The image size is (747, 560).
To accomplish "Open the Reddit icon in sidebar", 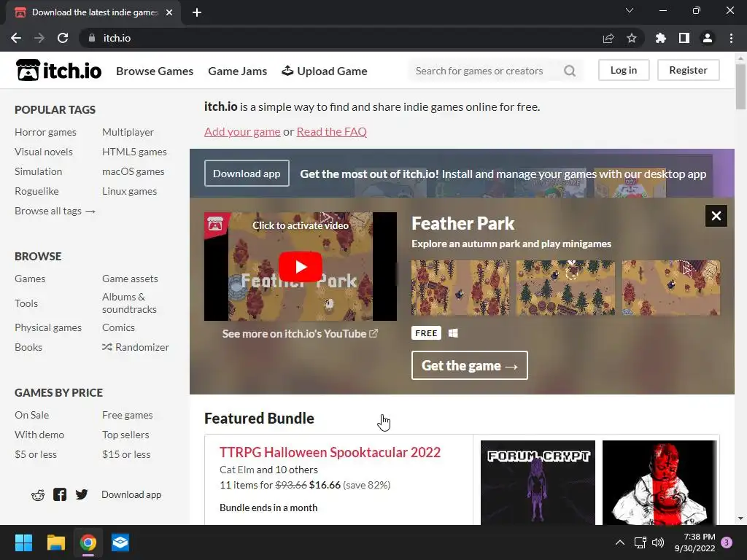I will point(38,495).
